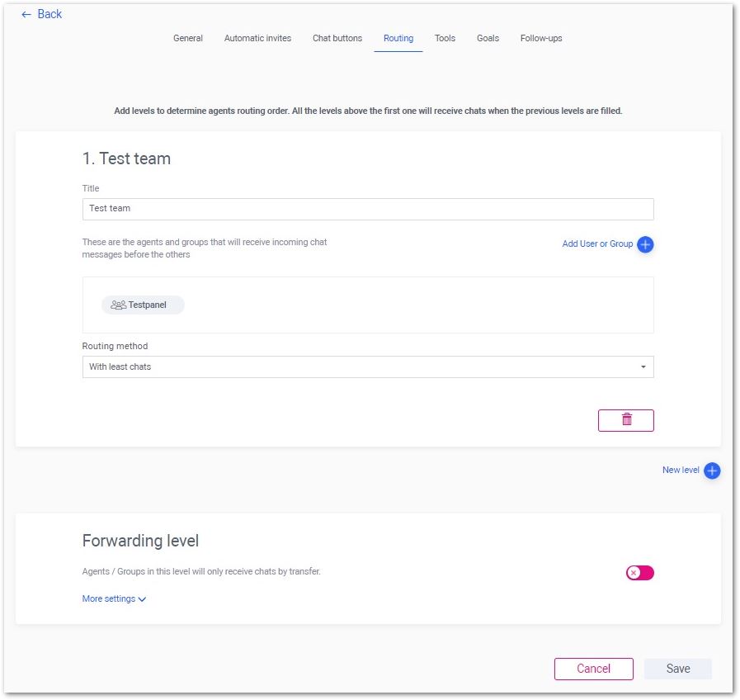740x700 pixels.
Task: Click the Back arrow icon
Action: [26, 15]
